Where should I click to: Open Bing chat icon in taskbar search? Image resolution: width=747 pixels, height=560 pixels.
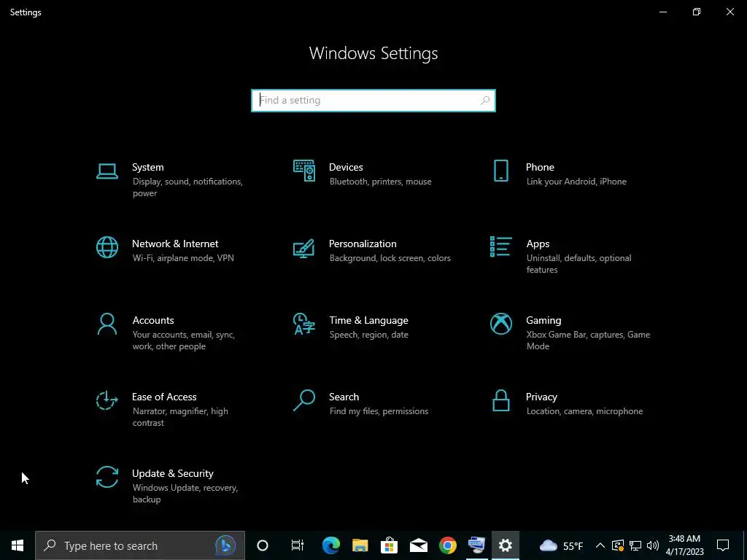pyautogui.click(x=225, y=545)
